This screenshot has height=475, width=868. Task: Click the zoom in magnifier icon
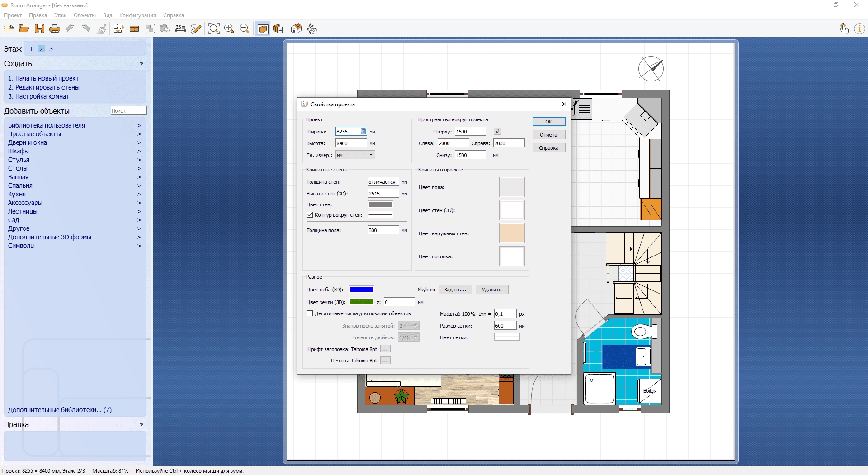click(x=229, y=29)
